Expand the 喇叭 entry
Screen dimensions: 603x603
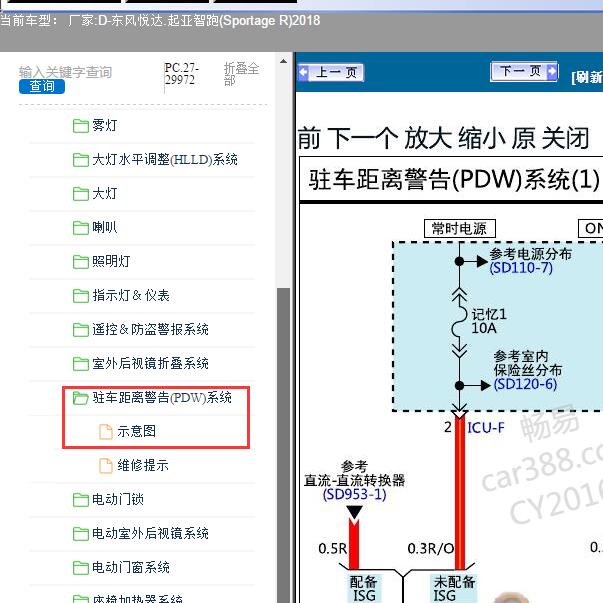tap(104, 227)
